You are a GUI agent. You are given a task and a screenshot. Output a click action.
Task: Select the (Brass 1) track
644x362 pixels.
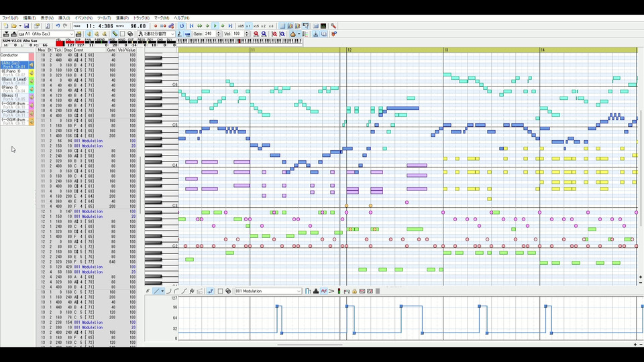pyautogui.click(x=14, y=97)
